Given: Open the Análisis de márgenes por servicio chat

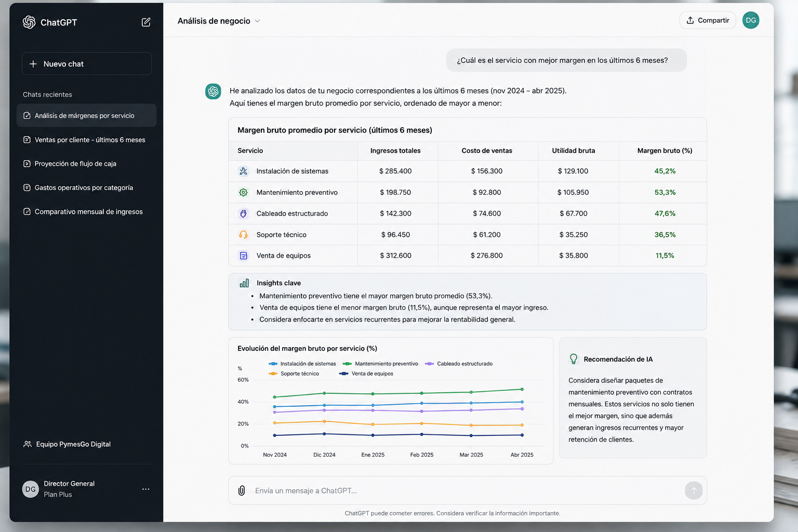Looking at the screenshot, I should (86, 115).
